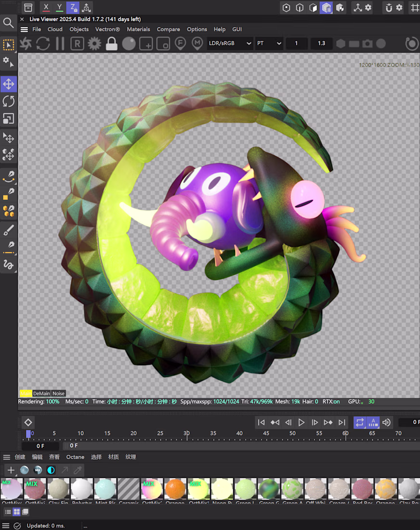Open the Options menu

click(197, 29)
